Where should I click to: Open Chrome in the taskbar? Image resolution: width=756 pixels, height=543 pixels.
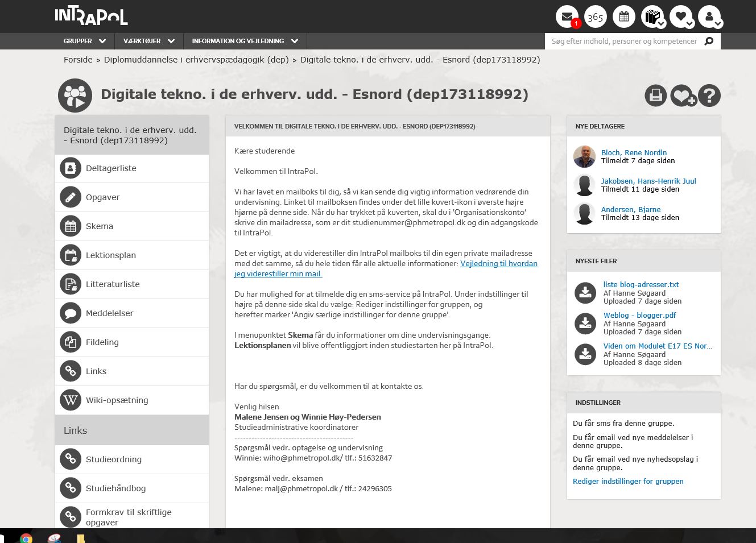coord(26,538)
